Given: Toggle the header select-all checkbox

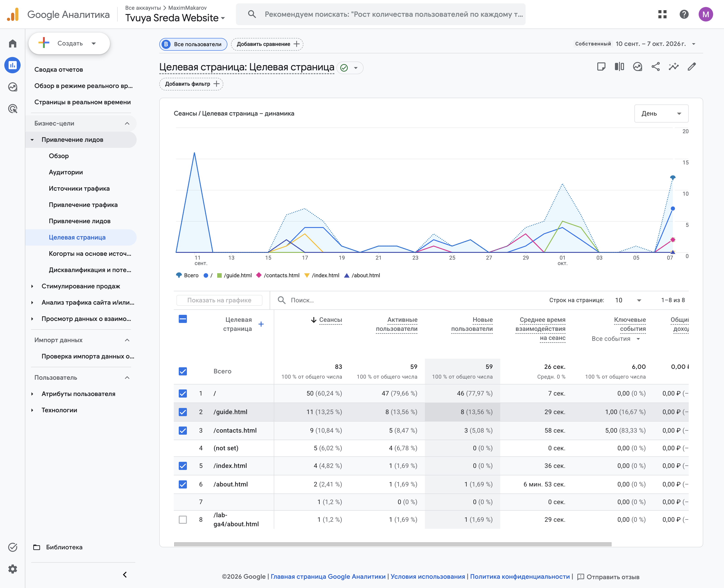Looking at the screenshot, I should coord(183,319).
